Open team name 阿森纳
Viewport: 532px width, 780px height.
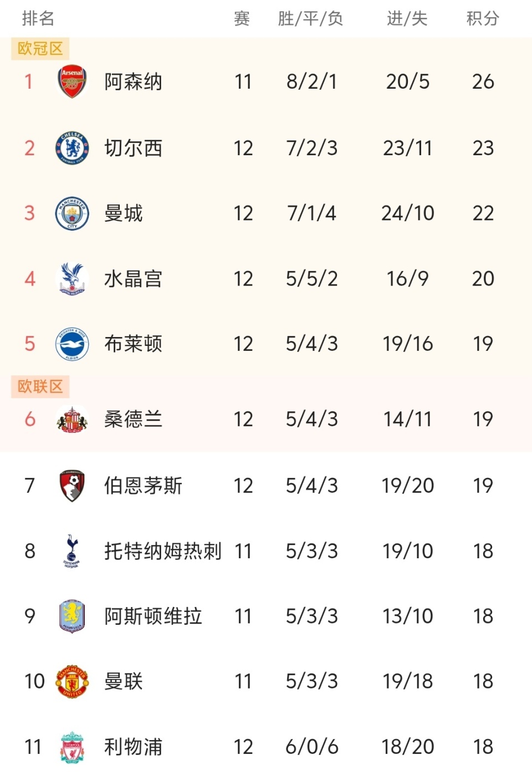point(133,82)
